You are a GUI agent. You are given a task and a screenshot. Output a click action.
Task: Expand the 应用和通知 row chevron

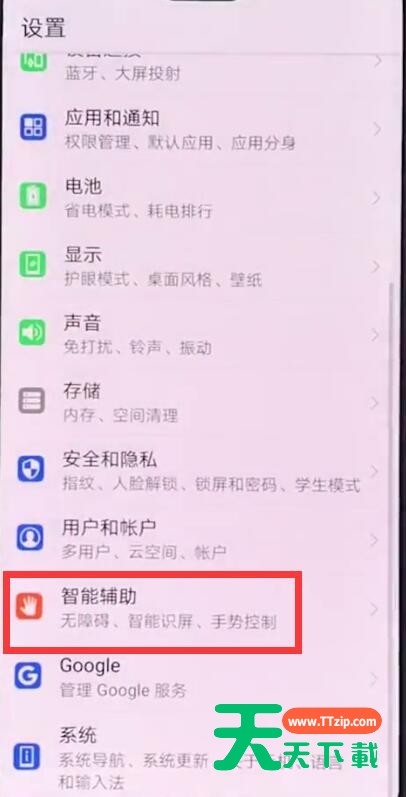378,129
